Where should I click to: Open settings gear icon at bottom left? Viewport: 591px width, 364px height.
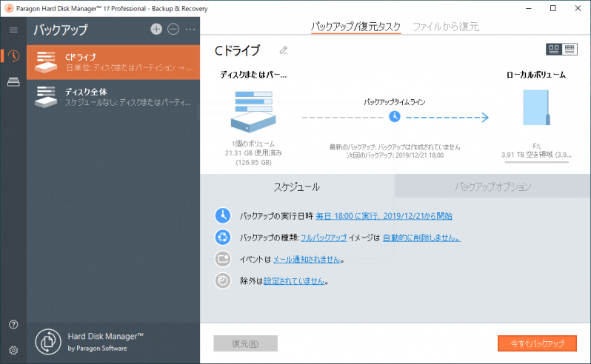(13, 350)
